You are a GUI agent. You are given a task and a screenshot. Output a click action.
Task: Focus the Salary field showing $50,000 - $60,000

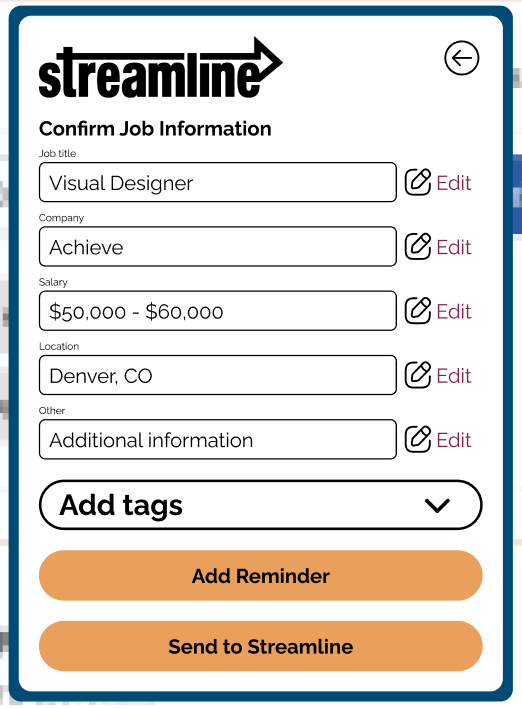tap(218, 311)
